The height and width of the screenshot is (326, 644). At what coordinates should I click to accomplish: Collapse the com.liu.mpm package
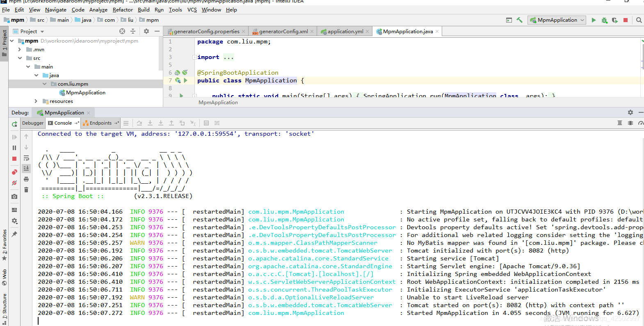point(44,84)
